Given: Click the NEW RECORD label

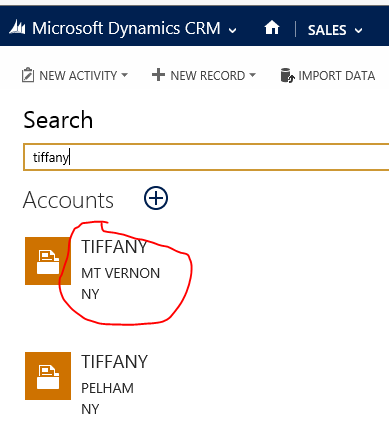Looking at the screenshot, I should coord(208,76).
